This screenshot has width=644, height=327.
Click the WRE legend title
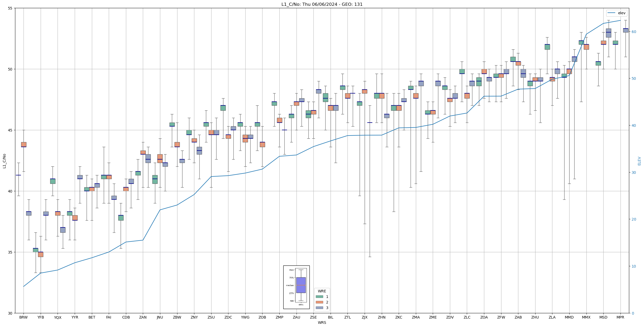point(322,291)
